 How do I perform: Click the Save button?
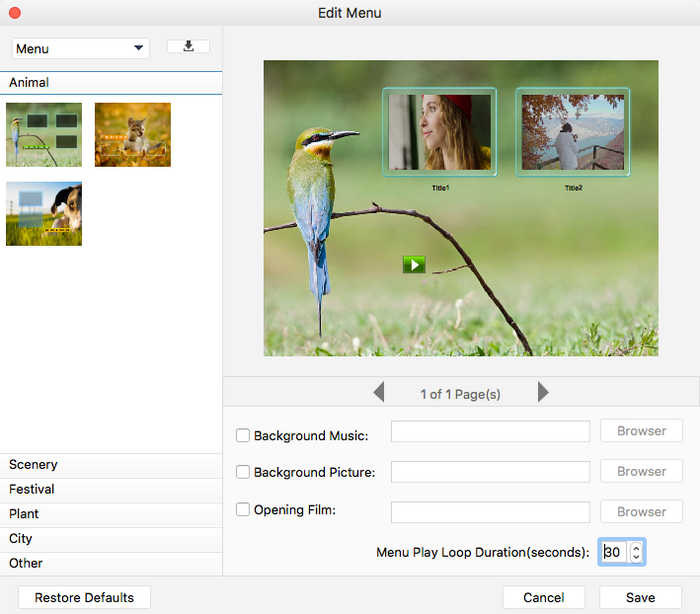641,597
